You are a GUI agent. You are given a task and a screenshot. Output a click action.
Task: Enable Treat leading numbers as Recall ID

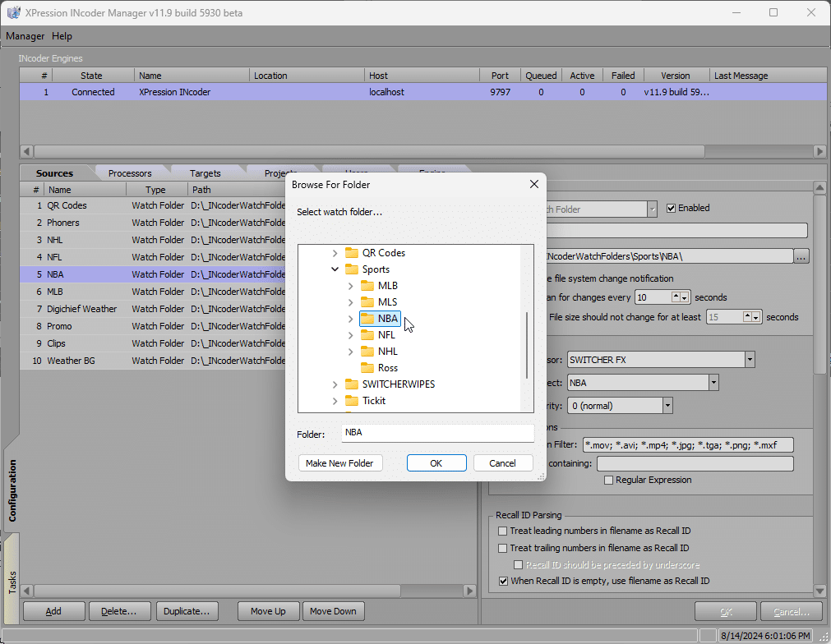click(x=502, y=531)
